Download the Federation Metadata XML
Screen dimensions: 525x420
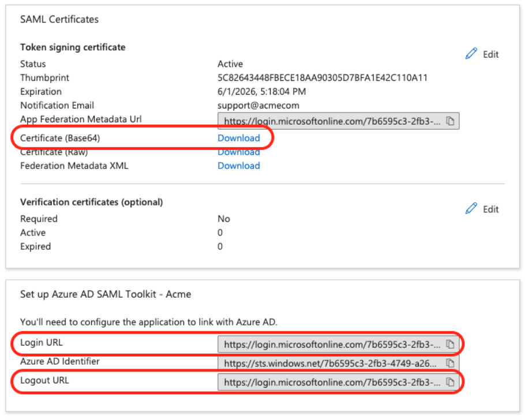click(x=238, y=166)
